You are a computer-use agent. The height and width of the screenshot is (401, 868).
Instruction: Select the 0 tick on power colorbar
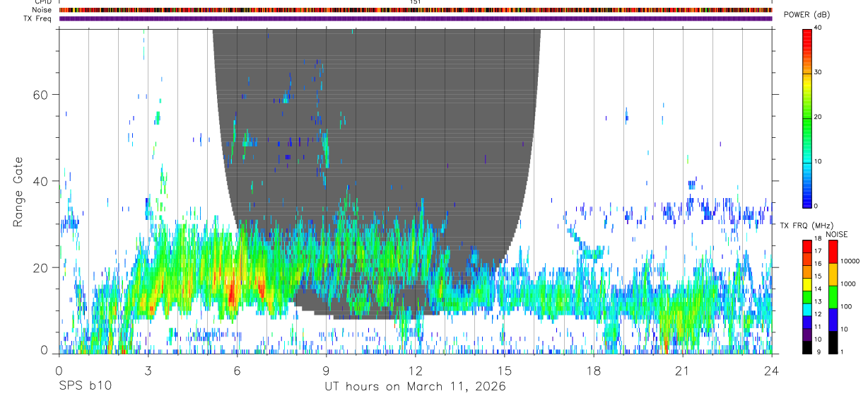click(815, 206)
